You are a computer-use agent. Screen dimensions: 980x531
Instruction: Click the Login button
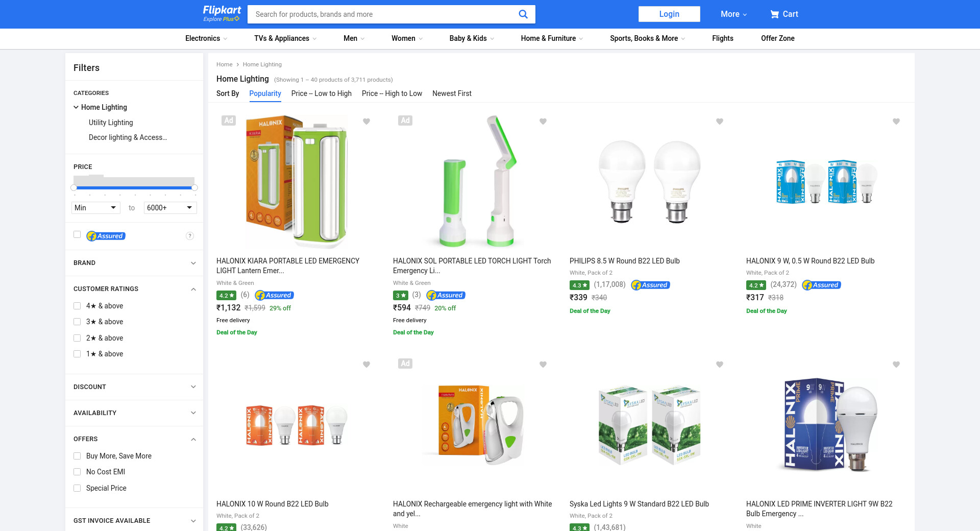(669, 14)
